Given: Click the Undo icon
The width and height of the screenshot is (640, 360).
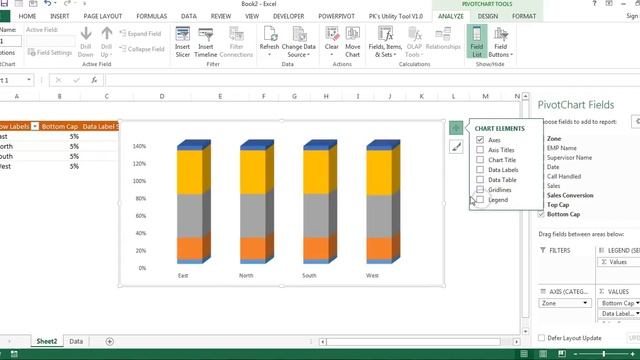Looking at the screenshot, I should pos(48,4).
